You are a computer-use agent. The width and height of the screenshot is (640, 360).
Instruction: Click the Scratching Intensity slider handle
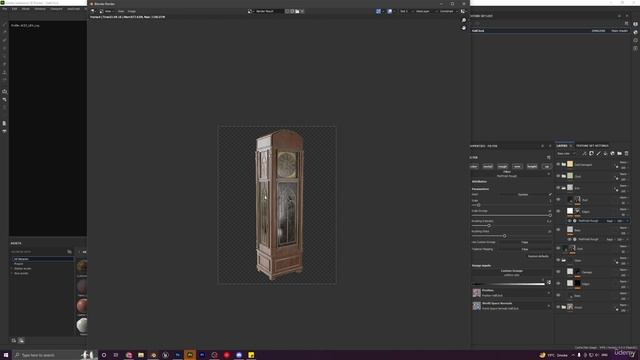[489, 226]
